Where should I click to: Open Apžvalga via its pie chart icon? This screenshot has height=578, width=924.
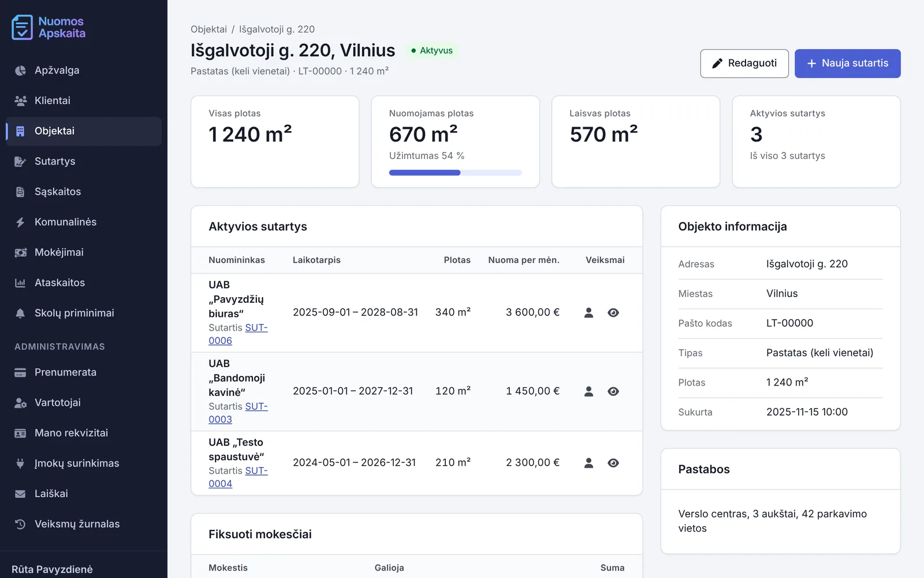pos(20,71)
